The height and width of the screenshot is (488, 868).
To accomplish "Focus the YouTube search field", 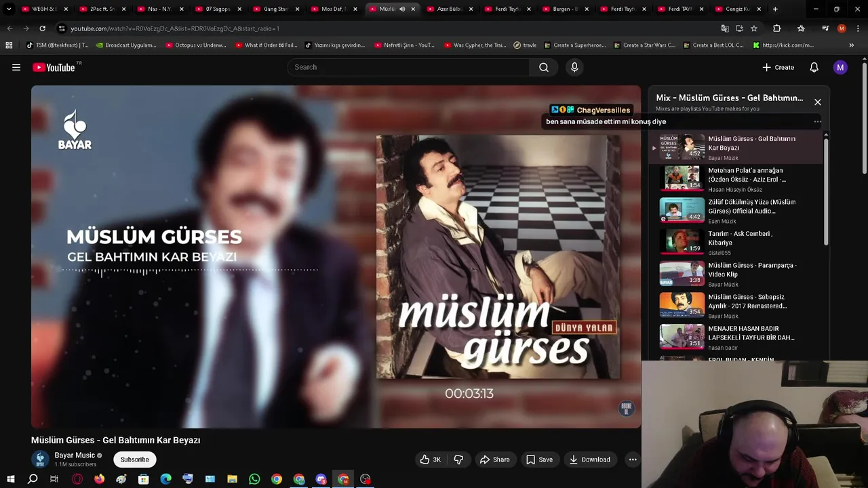I will tap(409, 67).
